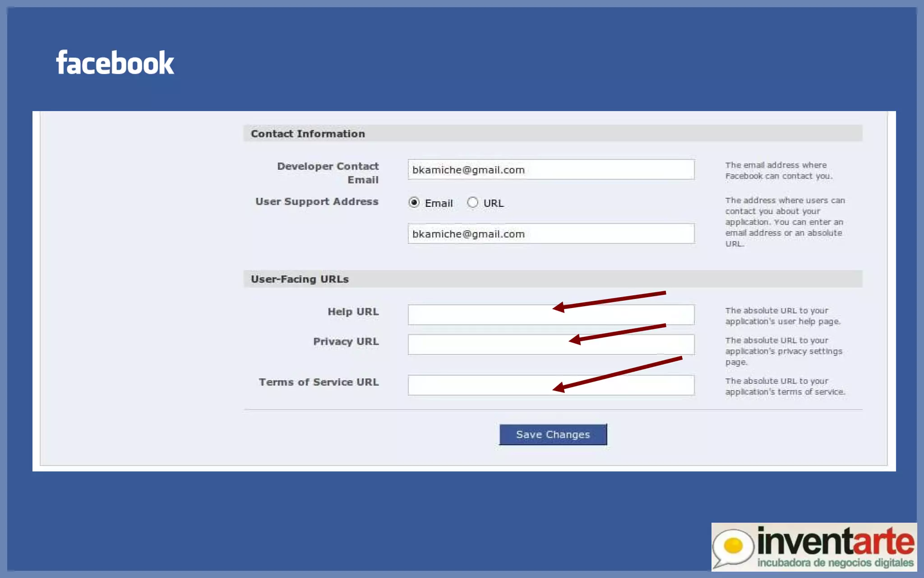Screen dimensions: 924x578
Task: Click the red arrow pointing at Help URL
Action: coord(609,300)
